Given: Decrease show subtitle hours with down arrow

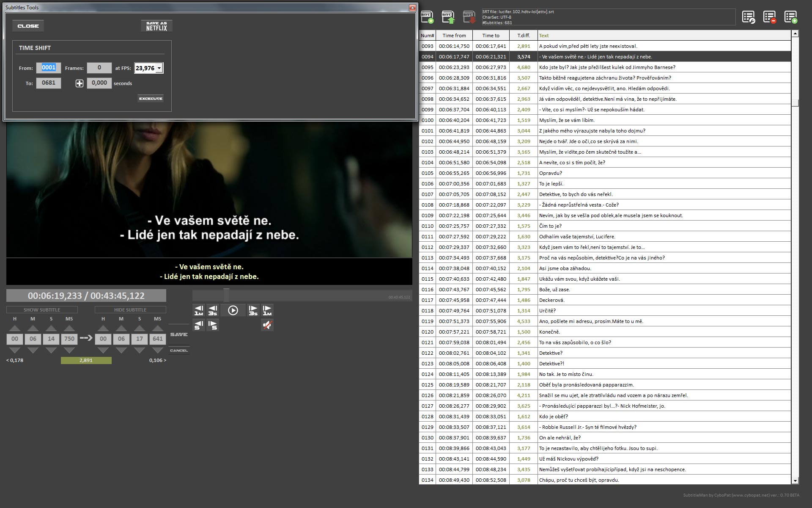Looking at the screenshot, I should point(15,350).
